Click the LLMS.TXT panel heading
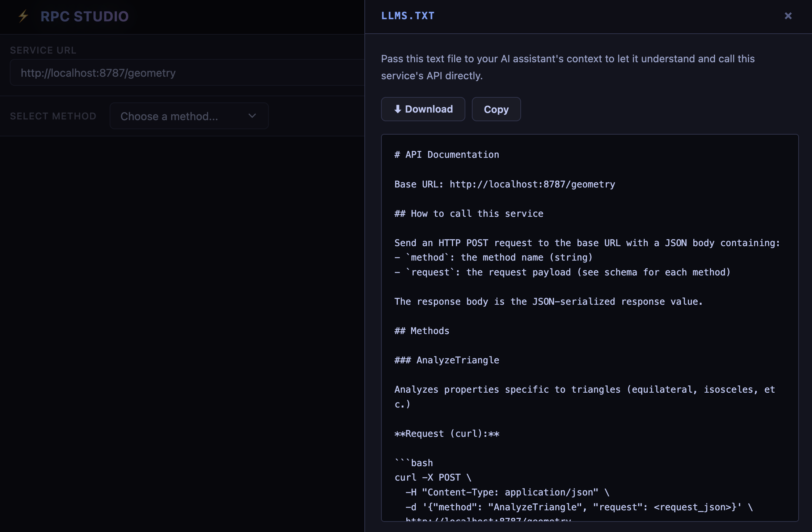Image resolution: width=812 pixels, height=532 pixels. (407, 16)
